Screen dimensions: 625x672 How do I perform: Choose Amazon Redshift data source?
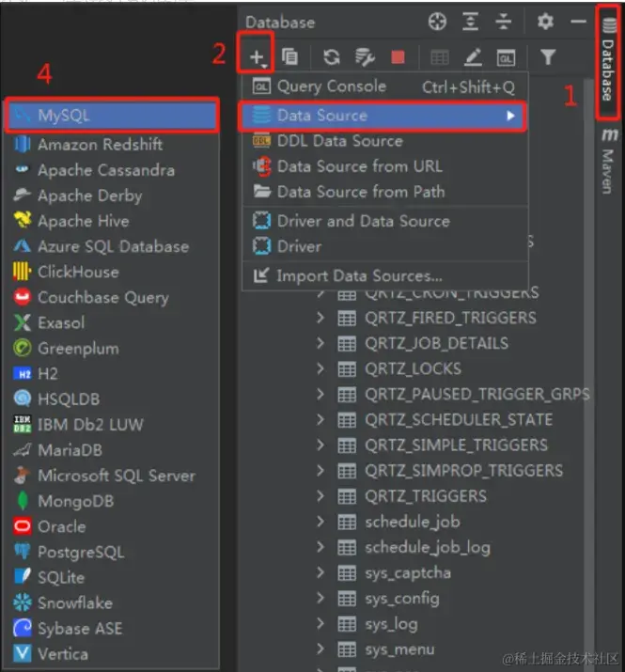pyautogui.click(x=112, y=145)
